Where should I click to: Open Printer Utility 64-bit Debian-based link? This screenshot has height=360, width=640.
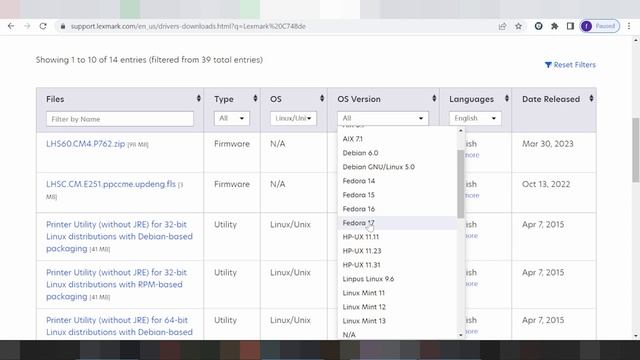click(x=119, y=326)
